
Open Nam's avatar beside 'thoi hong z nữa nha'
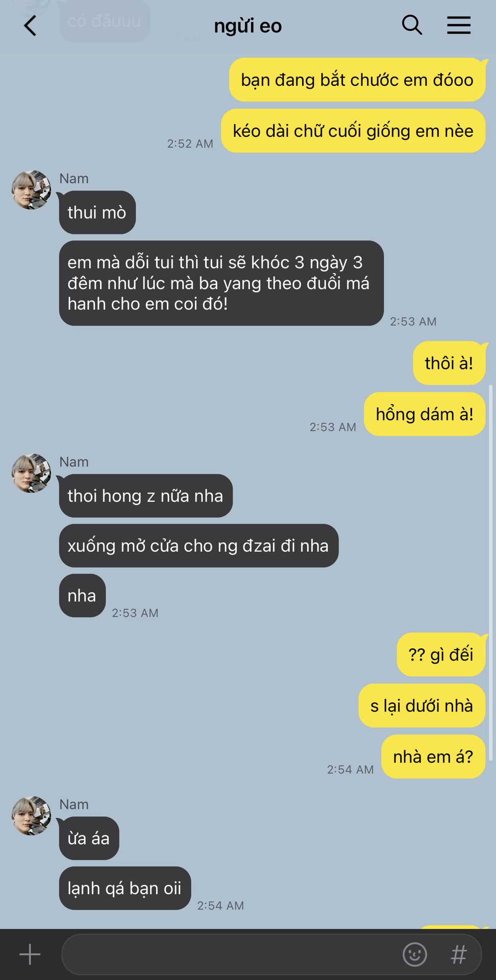[x=32, y=473]
